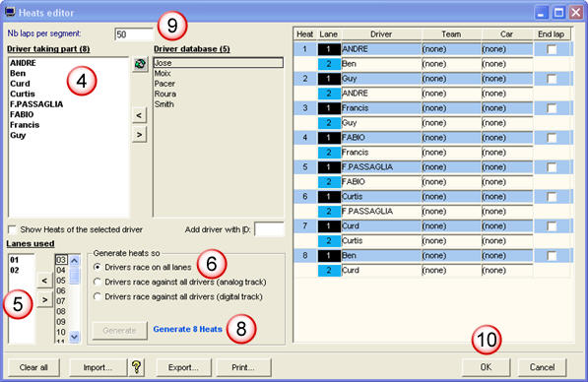Click the yellow question mark help icon
The width and height of the screenshot is (588, 382).
137,367
